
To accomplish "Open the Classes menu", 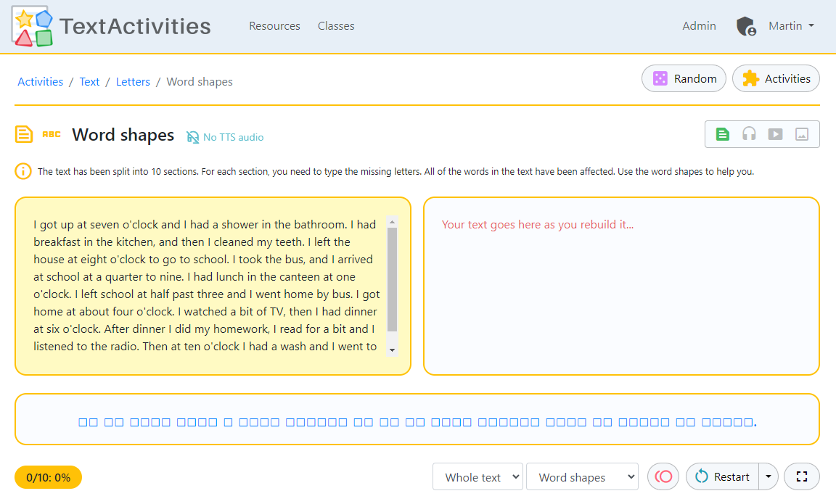I will pyautogui.click(x=336, y=26).
